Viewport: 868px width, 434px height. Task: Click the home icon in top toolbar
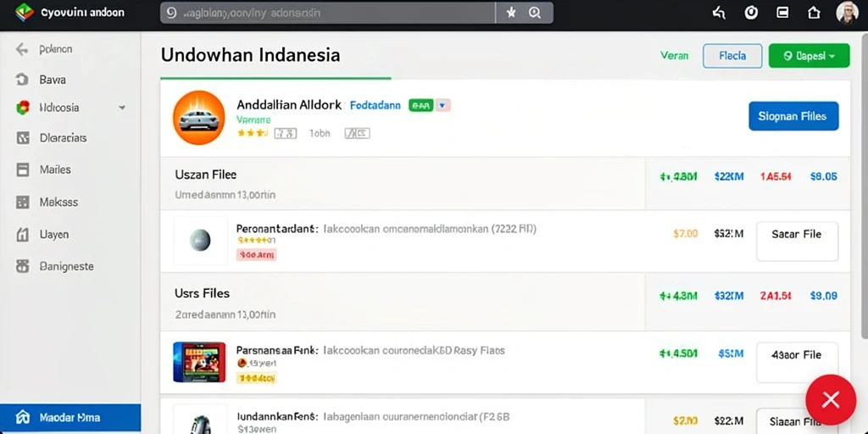814,12
